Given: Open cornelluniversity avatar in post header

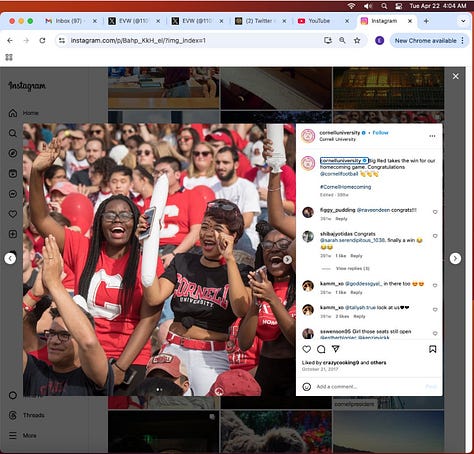Looking at the screenshot, I should [x=308, y=136].
